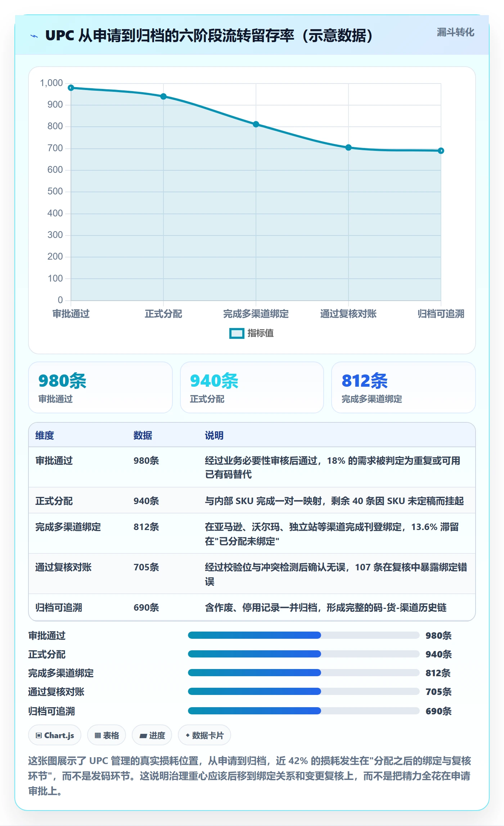Click the 审批通过 data point on the chart

point(71,88)
